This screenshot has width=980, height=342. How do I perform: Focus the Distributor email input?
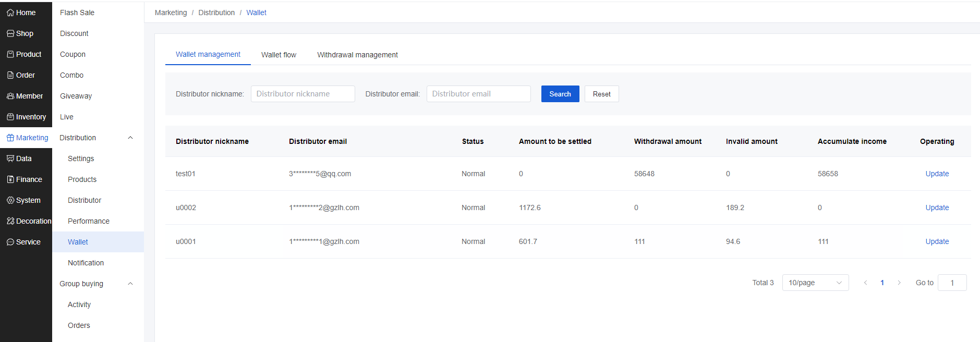click(478, 94)
